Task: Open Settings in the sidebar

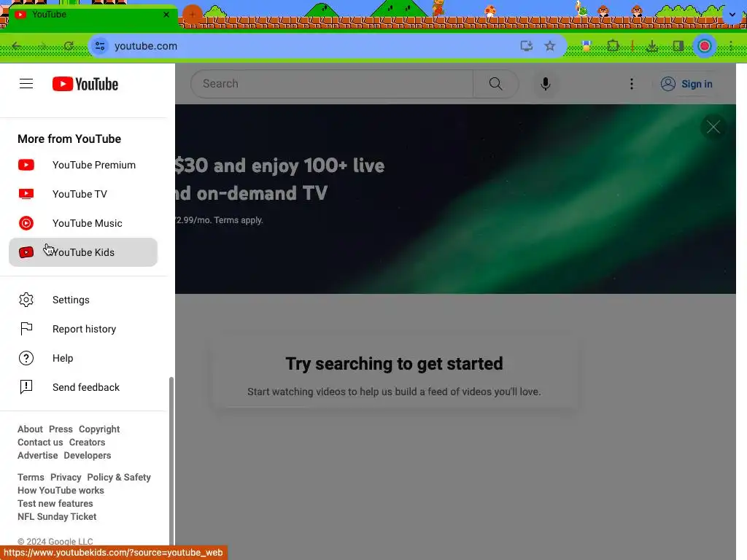Action: (83, 300)
